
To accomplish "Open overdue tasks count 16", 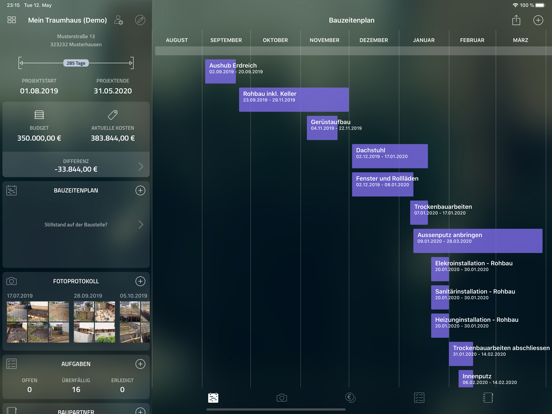I will click(76, 389).
